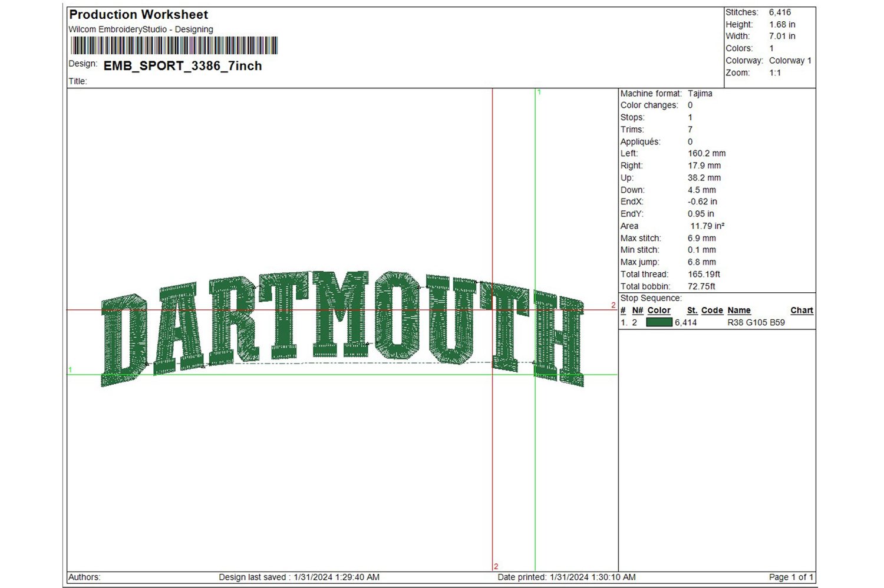This screenshot has height=588, width=884.
Task: Click the "Appliqués:" label
Action: click(x=641, y=142)
